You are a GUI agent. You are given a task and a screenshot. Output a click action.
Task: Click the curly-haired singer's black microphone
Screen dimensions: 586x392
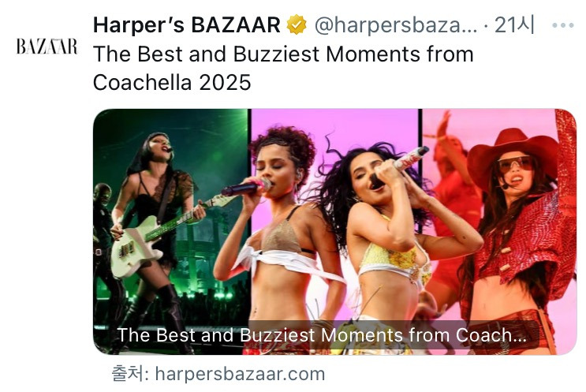click(x=246, y=188)
